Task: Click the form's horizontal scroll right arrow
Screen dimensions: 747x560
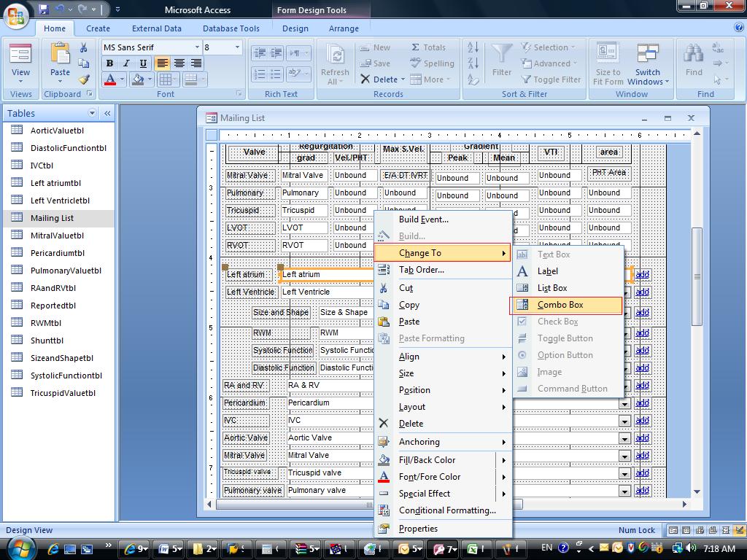Action: (684, 504)
